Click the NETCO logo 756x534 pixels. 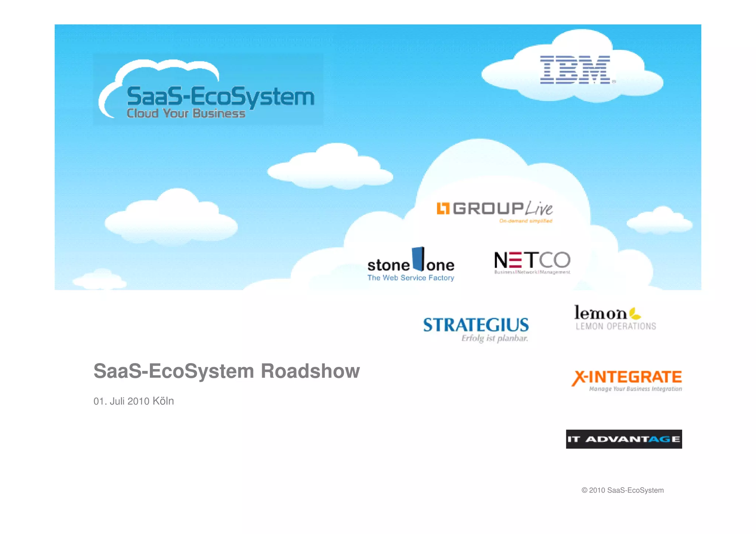point(532,260)
